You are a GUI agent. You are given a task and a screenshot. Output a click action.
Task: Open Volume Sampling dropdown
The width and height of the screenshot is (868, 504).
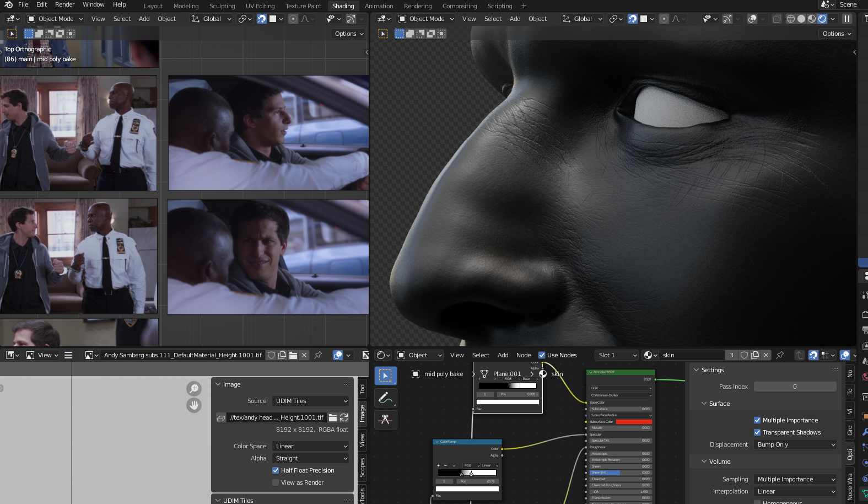795,479
